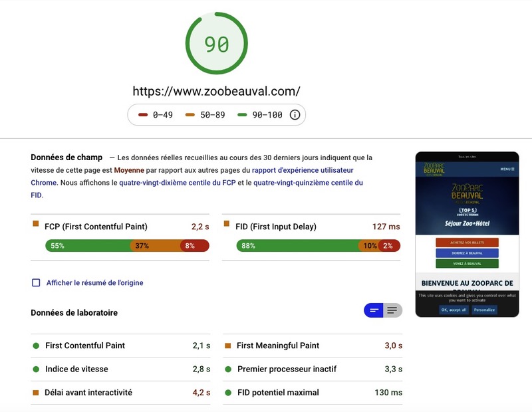The height and width of the screenshot is (412, 532).
Task: Click the green 88% segment of FID bar
Action: [297, 246]
